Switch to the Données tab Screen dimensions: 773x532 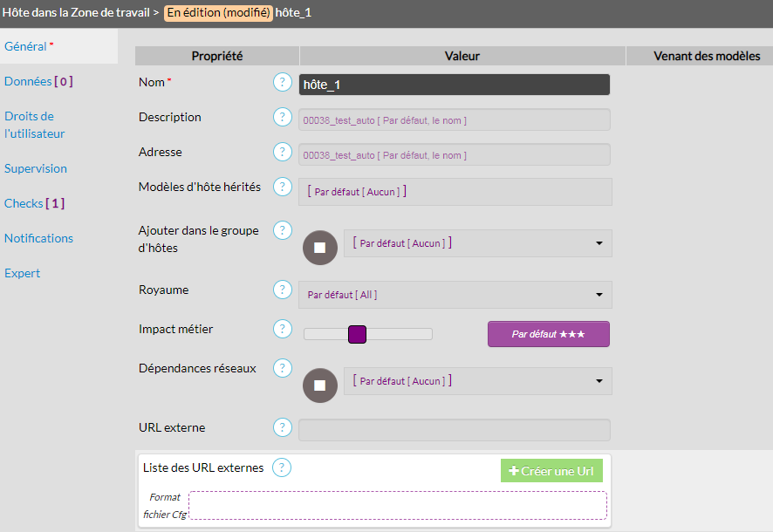pyautogui.click(x=38, y=81)
